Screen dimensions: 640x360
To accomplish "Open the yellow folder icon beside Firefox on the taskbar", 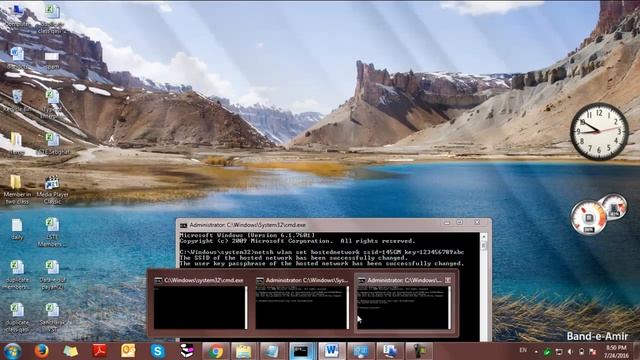I will [71, 351].
